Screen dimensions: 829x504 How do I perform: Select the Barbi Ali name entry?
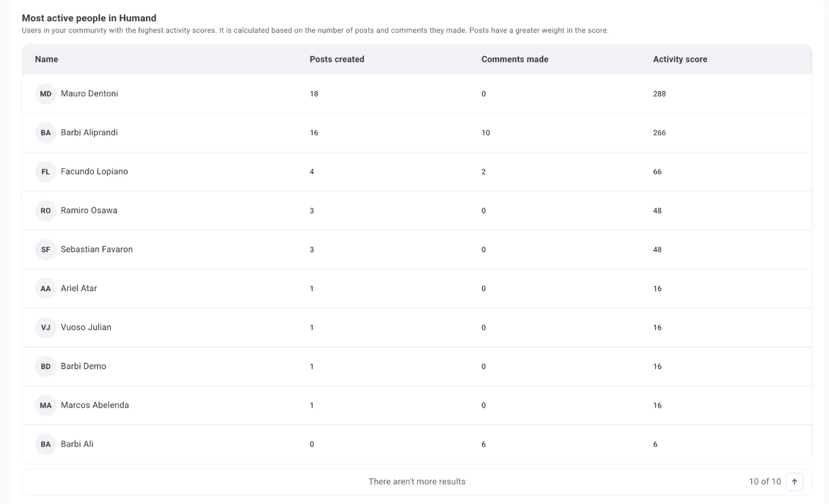point(77,444)
